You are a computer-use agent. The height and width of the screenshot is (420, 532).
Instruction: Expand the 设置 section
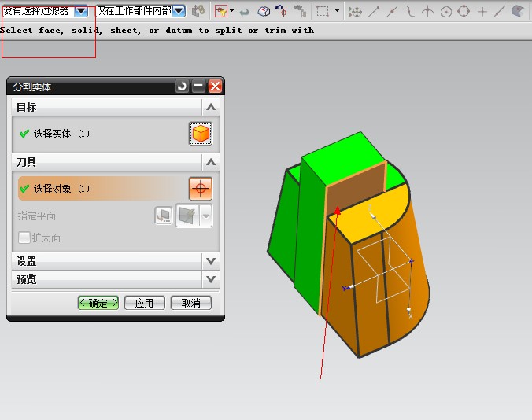click(x=211, y=261)
